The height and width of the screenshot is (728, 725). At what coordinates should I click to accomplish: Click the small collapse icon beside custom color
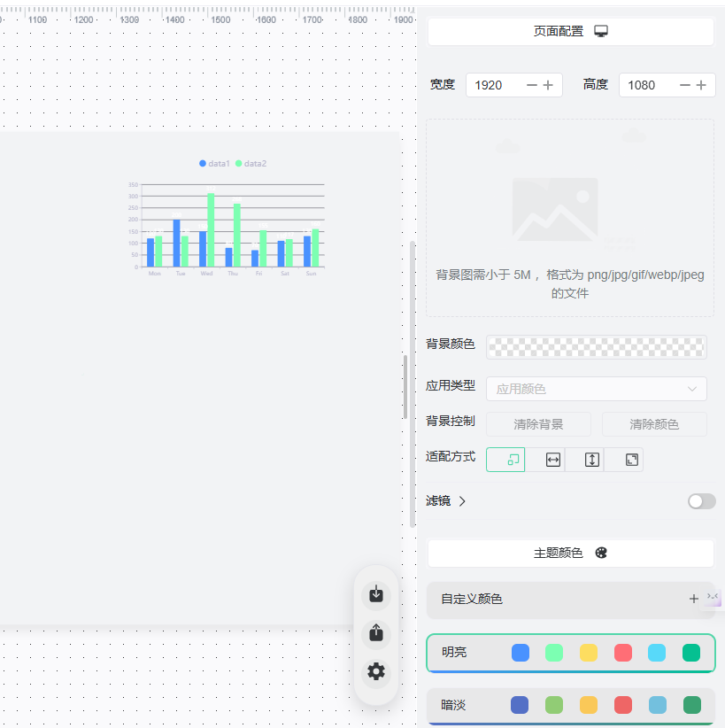click(x=713, y=598)
